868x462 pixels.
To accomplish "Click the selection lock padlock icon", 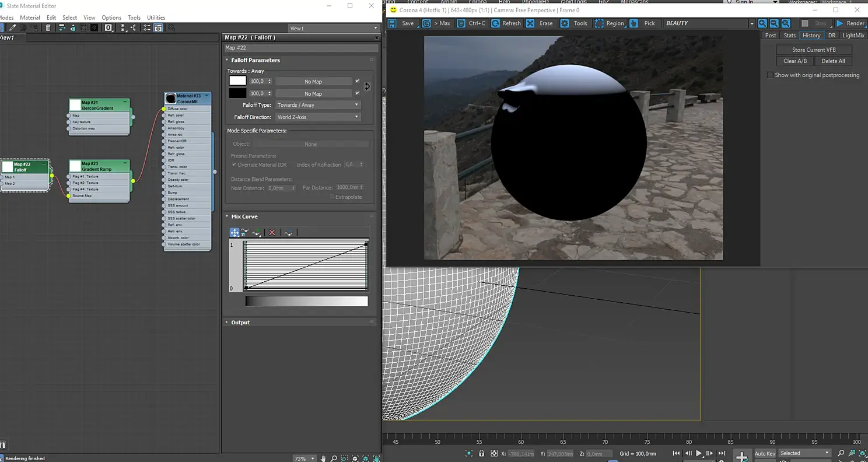I will pyautogui.click(x=481, y=453).
